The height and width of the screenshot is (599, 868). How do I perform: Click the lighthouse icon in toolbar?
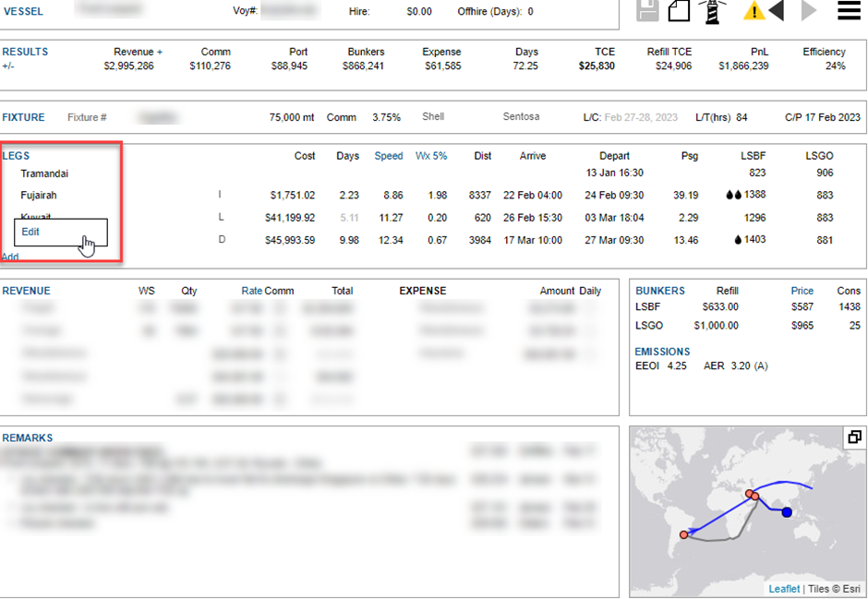click(711, 10)
